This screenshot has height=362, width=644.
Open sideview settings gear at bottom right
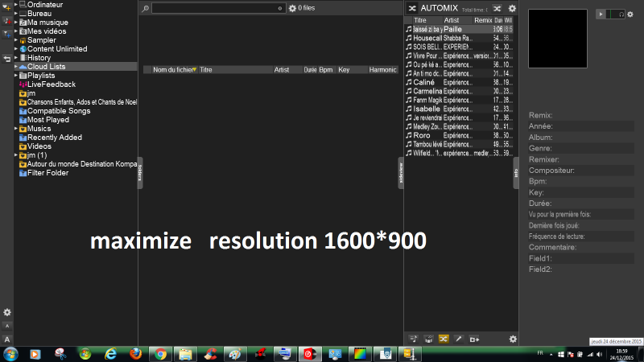513,339
